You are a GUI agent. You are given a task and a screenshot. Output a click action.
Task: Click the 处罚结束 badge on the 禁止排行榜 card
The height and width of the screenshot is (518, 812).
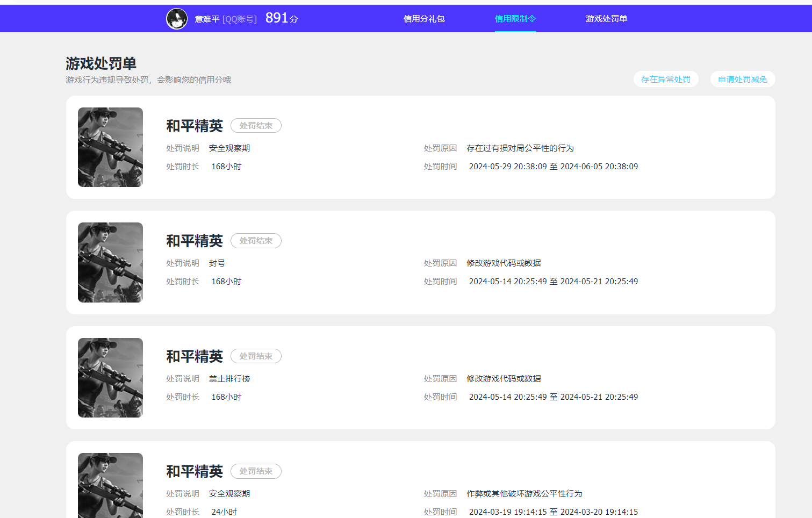pyautogui.click(x=256, y=356)
